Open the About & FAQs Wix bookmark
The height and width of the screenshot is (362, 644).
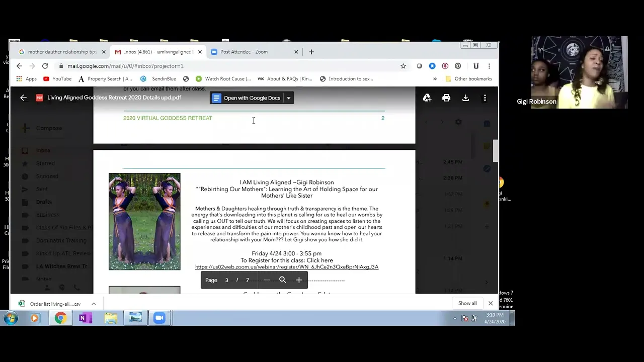click(x=285, y=78)
